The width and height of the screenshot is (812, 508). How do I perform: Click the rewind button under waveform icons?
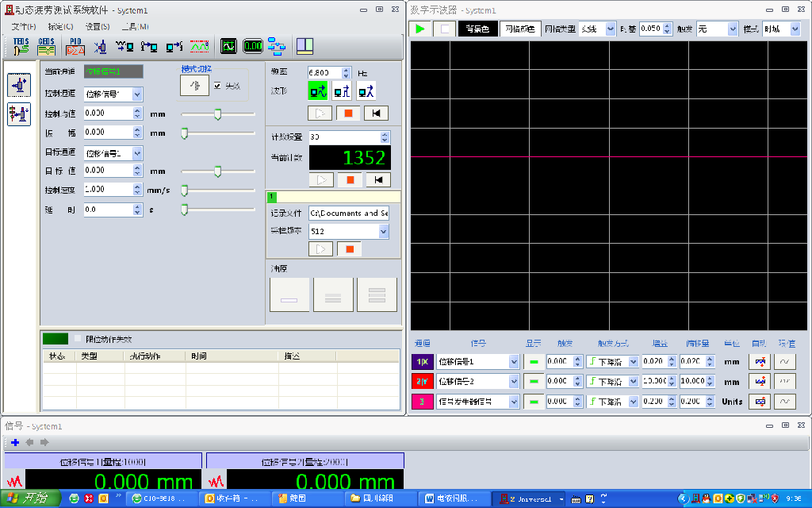point(377,113)
